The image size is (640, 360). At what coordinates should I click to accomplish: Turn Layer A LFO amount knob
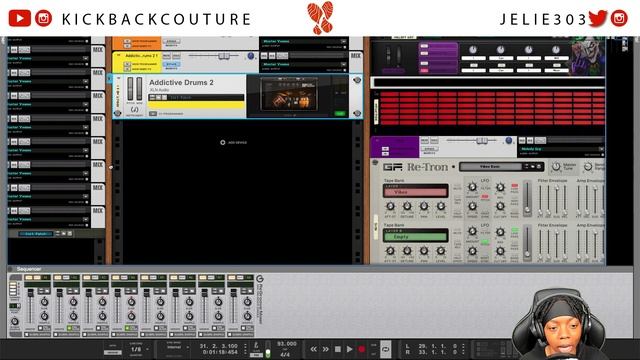472,187
